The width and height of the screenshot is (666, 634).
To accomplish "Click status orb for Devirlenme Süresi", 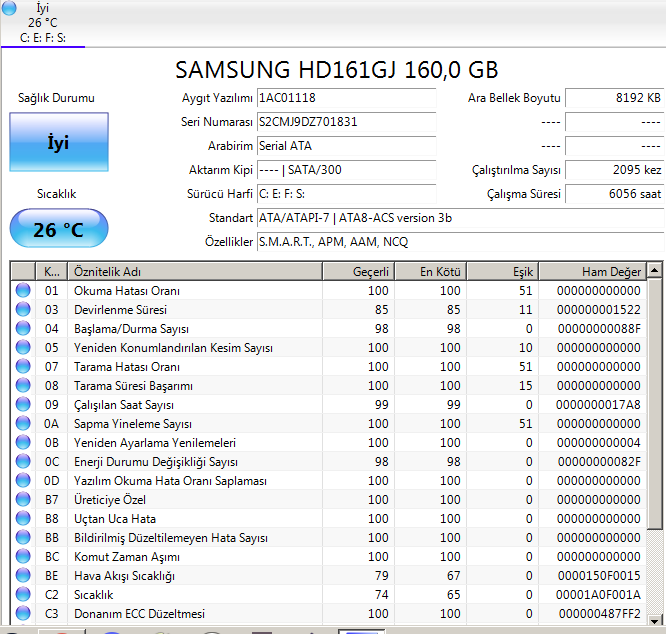I will 23,310.
